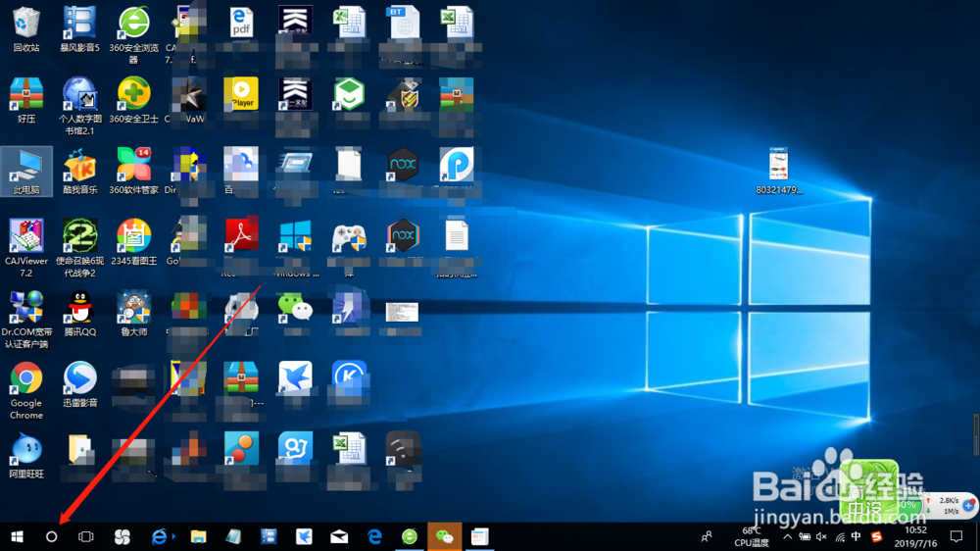Launch 360安全浏览器 desktop shortcut
The height and width of the screenshot is (551, 980).
coord(133,35)
